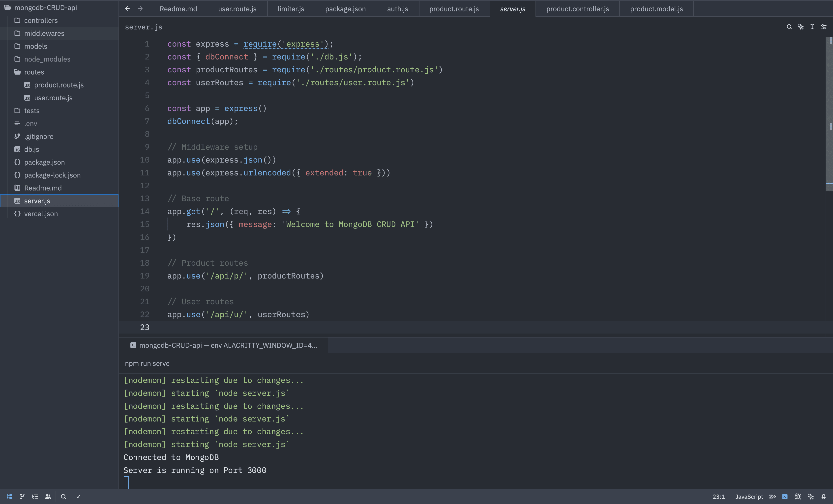The height and width of the screenshot is (504, 833).
Task: Select the server.js editor tab
Action: (513, 9)
